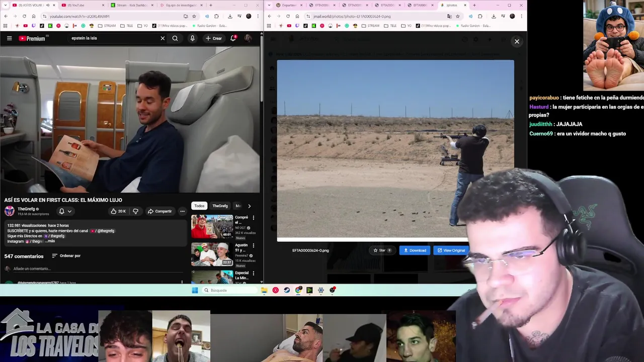644x362 pixels.
Task: Reload the YouTube browser window
Action: [x=25, y=16]
